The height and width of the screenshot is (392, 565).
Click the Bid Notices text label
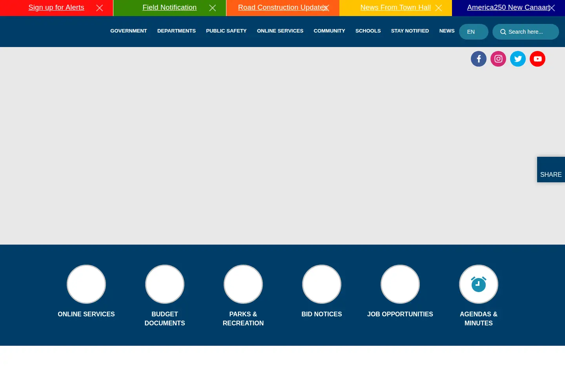[322, 314]
